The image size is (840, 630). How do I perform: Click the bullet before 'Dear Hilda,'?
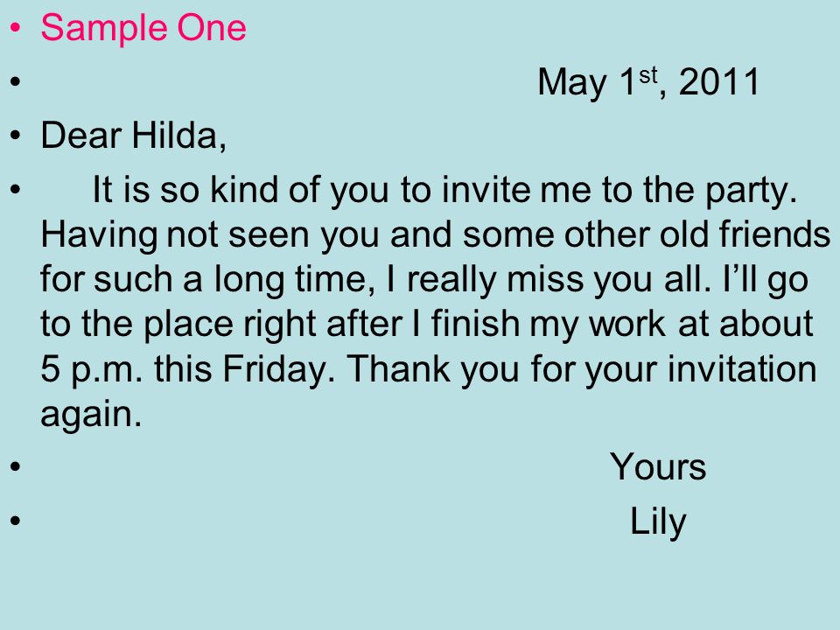16,135
